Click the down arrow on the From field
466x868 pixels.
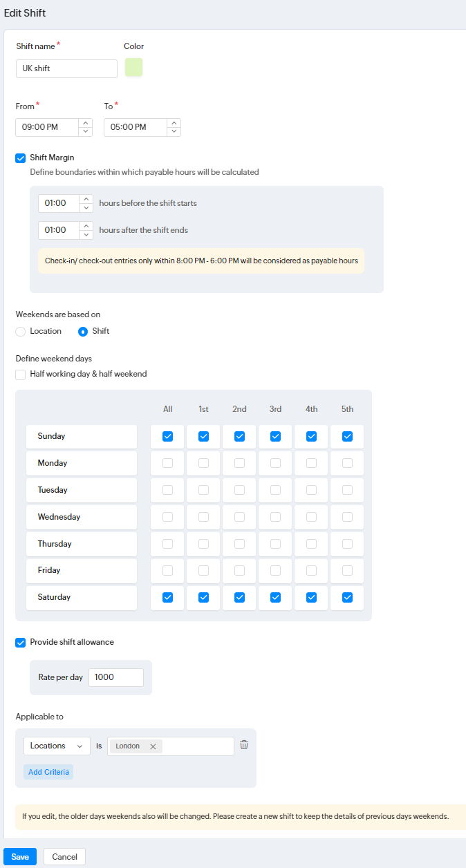(x=86, y=131)
